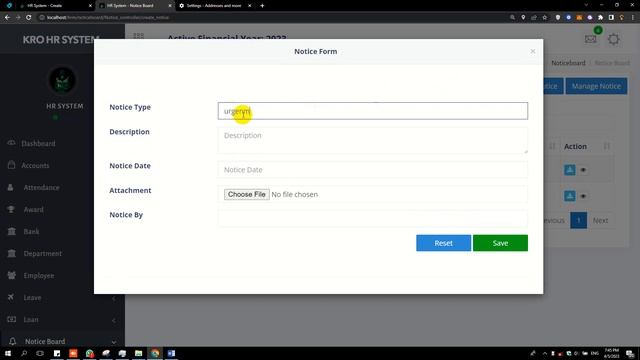Expand the Loan submenu arrow

[x=113, y=320]
